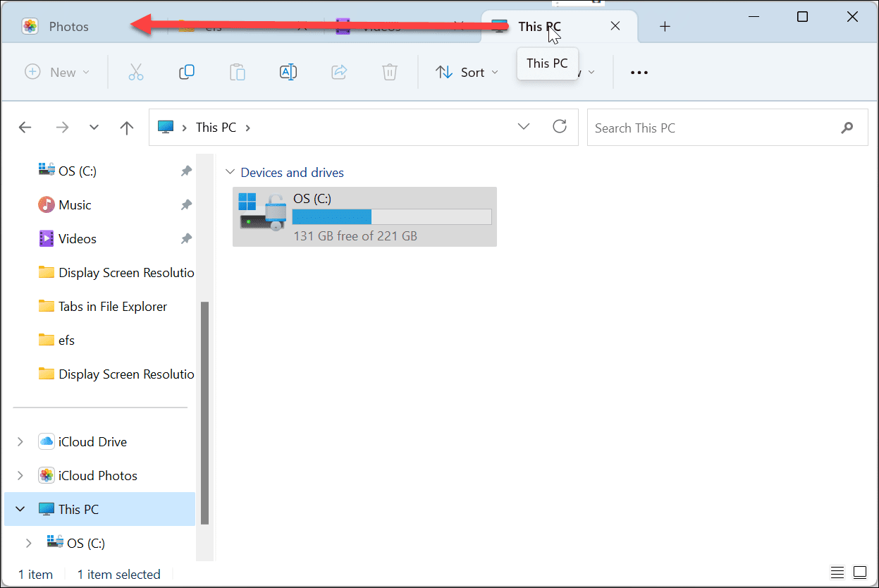Collapse the Devices and drives group
879x588 pixels.
(229, 172)
